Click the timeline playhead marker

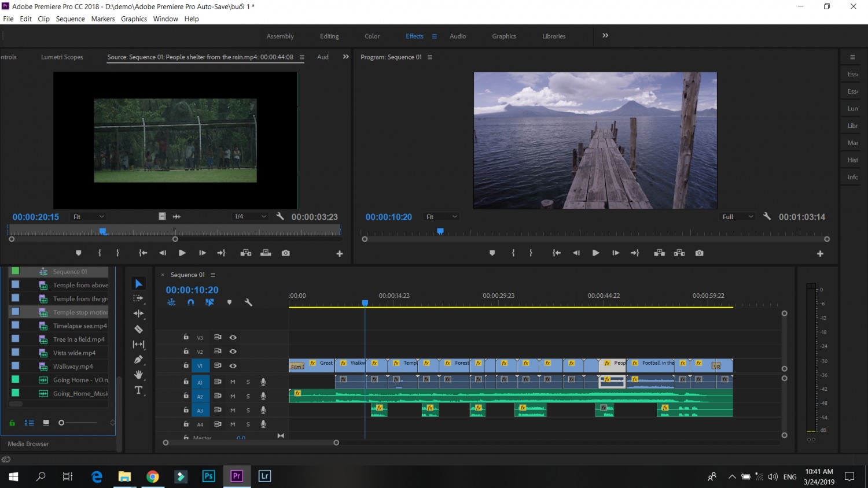pos(365,303)
